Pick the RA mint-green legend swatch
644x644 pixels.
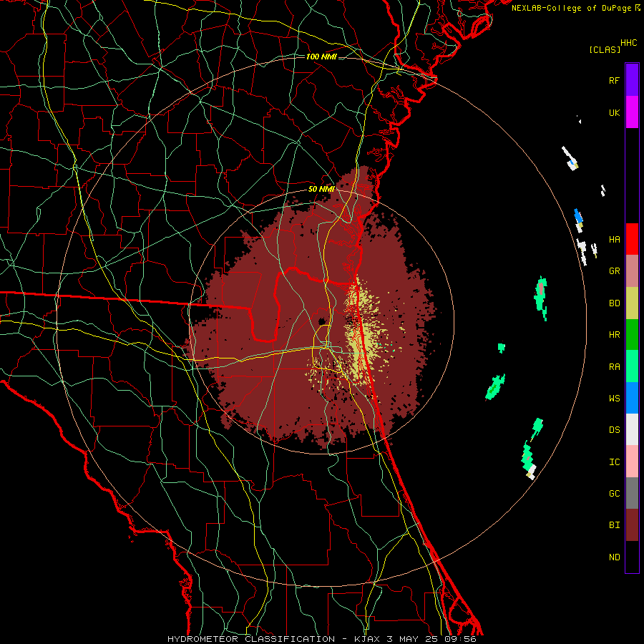[x=632, y=366]
